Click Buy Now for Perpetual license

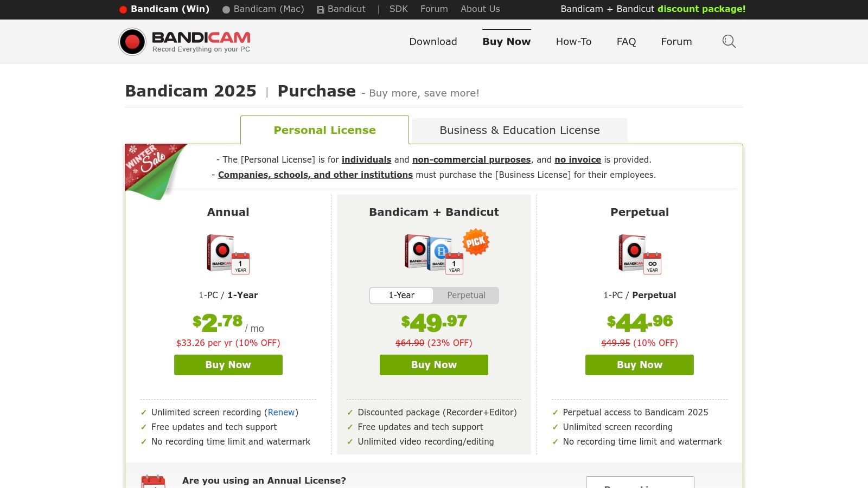coord(639,365)
